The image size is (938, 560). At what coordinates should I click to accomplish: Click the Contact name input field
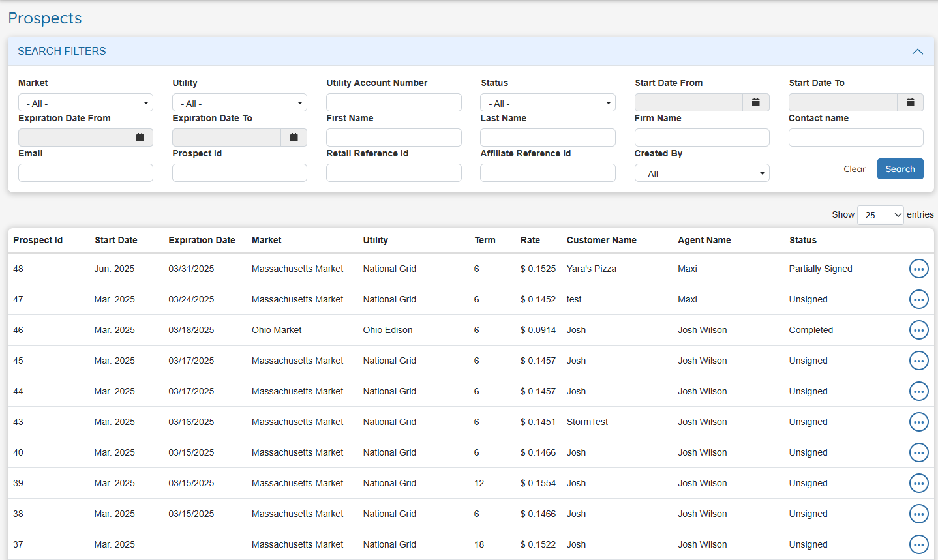click(x=856, y=138)
